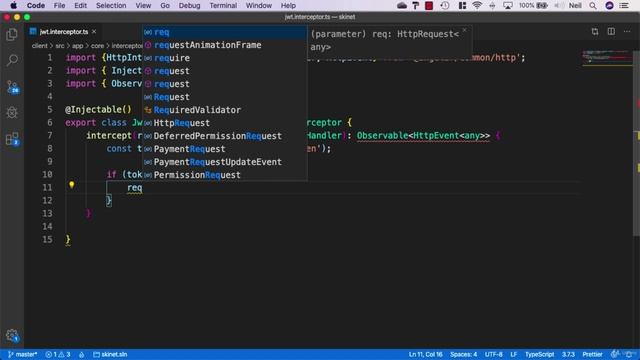Change indentation via Spaces: 4
Viewport: 640px width, 360px height.
tap(463, 354)
